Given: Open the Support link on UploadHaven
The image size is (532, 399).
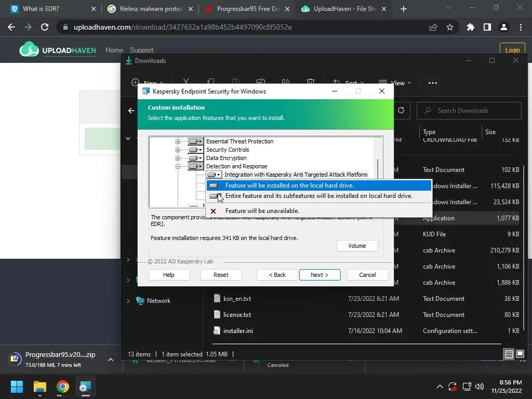Looking at the screenshot, I should coord(141,50).
